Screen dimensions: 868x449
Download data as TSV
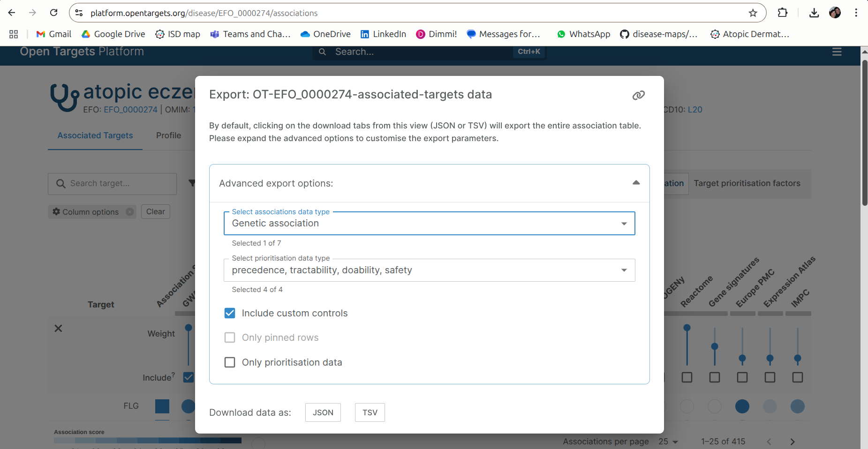[370, 412]
